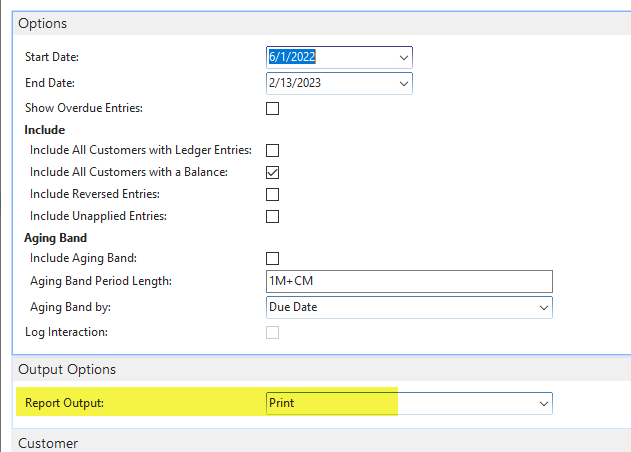631x452 pixels.
Task: Expand the Report Output dropdown arrow
Action: tap(543, 403)
